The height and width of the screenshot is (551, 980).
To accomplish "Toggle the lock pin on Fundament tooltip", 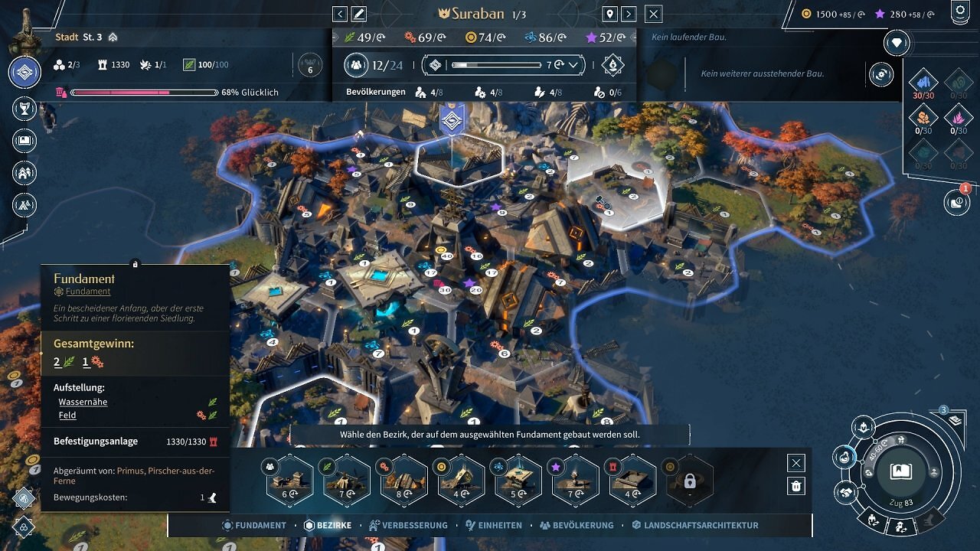I will [135, 264].
